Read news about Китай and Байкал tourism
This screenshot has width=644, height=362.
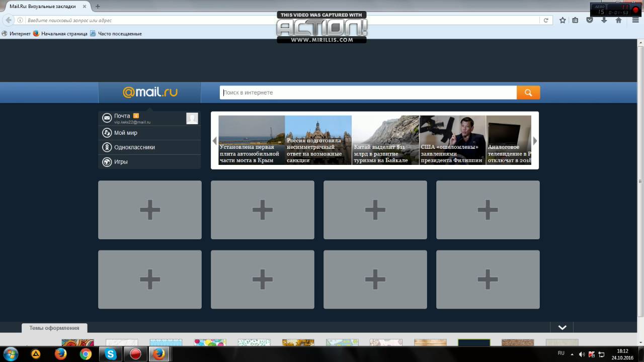(x=385, y=140)
